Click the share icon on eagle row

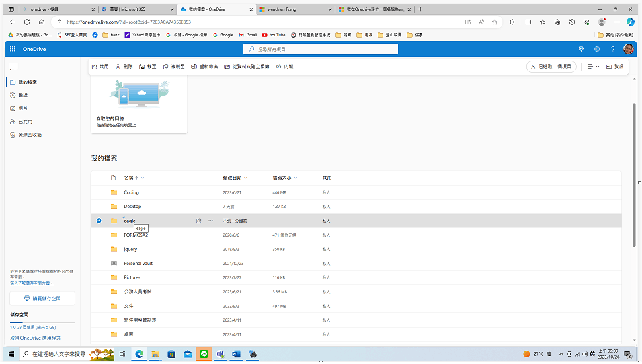click(x=198, y=221)
